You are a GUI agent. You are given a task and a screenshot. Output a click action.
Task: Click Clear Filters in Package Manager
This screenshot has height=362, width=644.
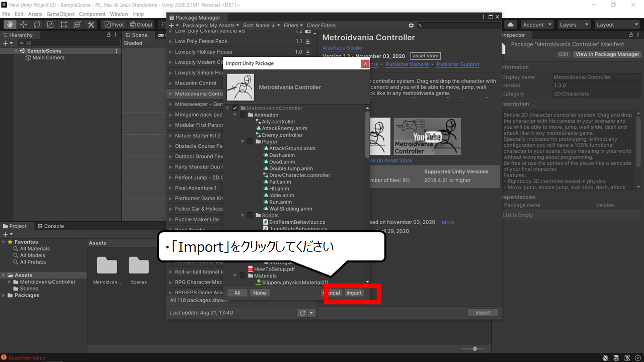[321, 25]
